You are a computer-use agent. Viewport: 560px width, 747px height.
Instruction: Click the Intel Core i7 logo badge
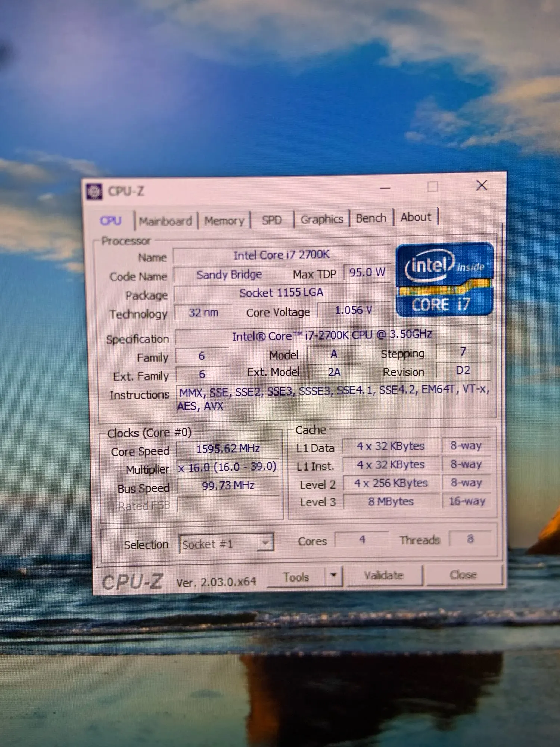(x=445, y=279)
